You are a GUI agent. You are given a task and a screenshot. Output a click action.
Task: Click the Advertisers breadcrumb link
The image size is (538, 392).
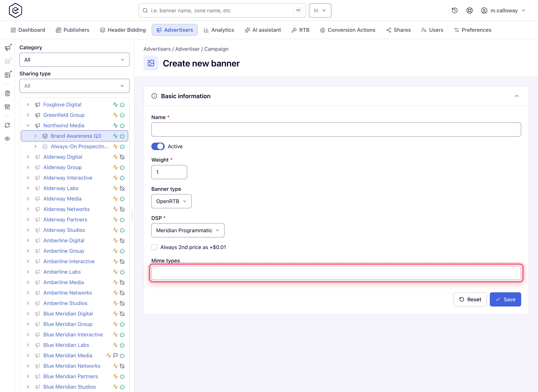pos(157,49)
